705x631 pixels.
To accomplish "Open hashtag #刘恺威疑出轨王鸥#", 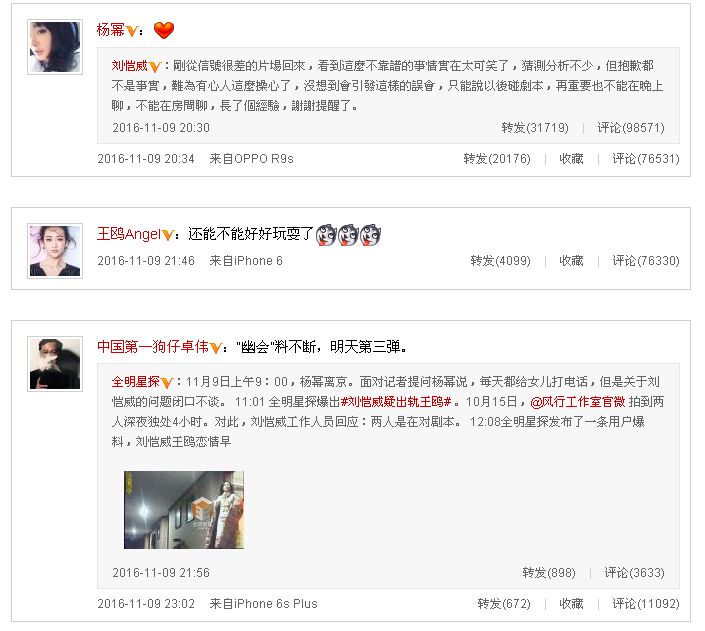I will pyautogui.click(x=396, y=402).
